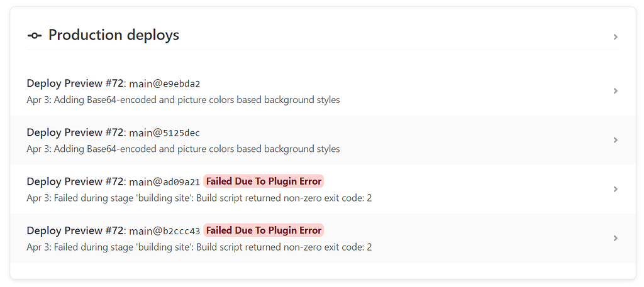Click chevron arrow for main@b2ccc43 deploy
Image resolution: width=644 pixels, height=287 pixels.
pos(615,238)
